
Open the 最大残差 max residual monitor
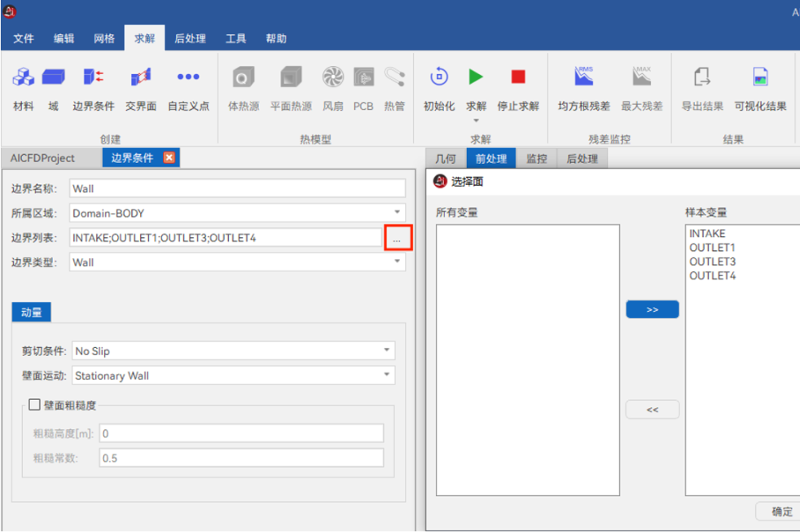642,77
